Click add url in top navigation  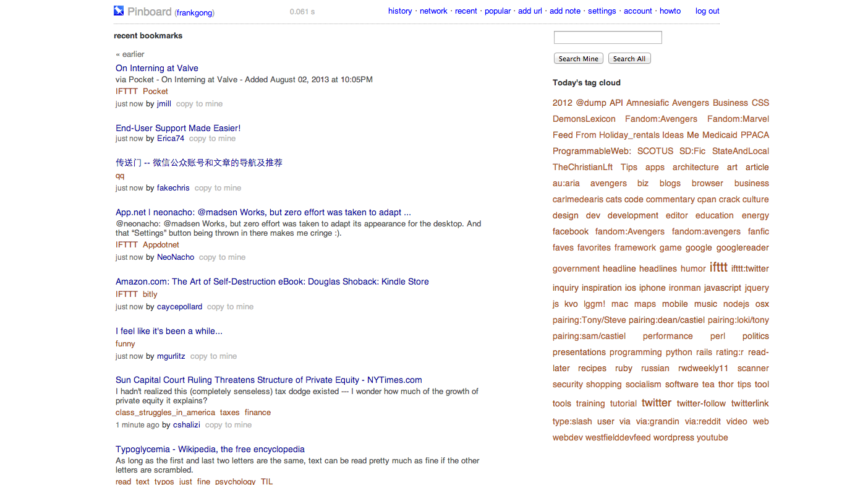(530, 11)
